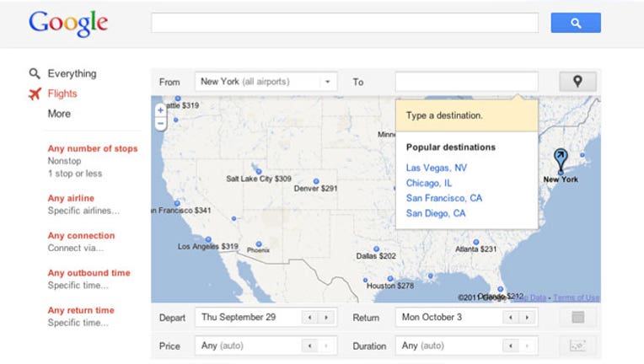Click the Price left arrow

[309, 346]
